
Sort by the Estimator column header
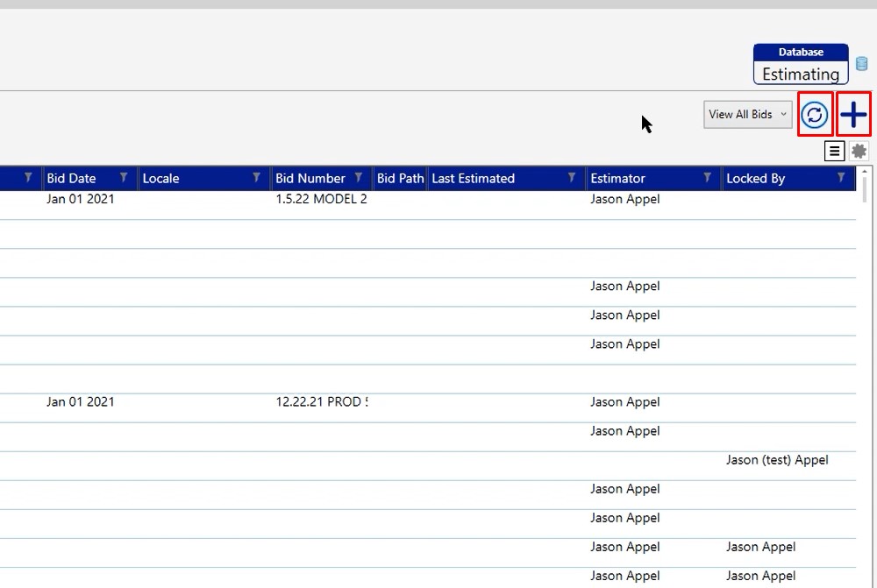coord(618,178)
